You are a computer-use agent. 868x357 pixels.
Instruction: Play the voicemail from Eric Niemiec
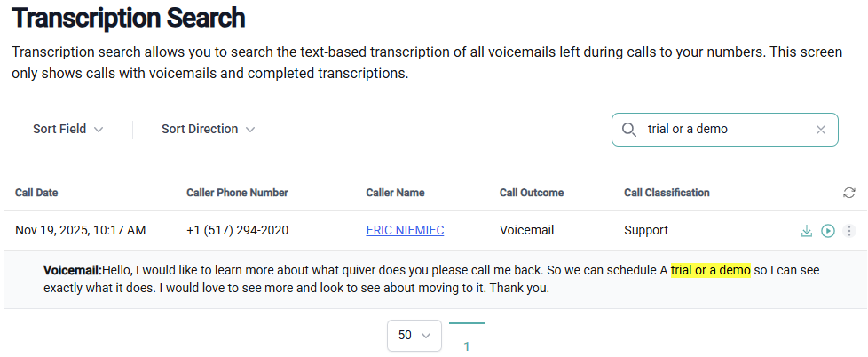828,231
